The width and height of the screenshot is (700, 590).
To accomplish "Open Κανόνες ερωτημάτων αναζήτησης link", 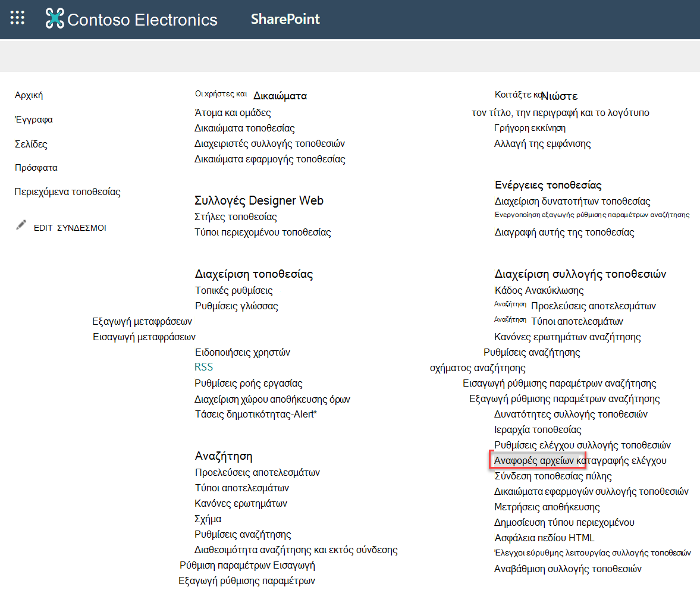I will tap(567, 337).
